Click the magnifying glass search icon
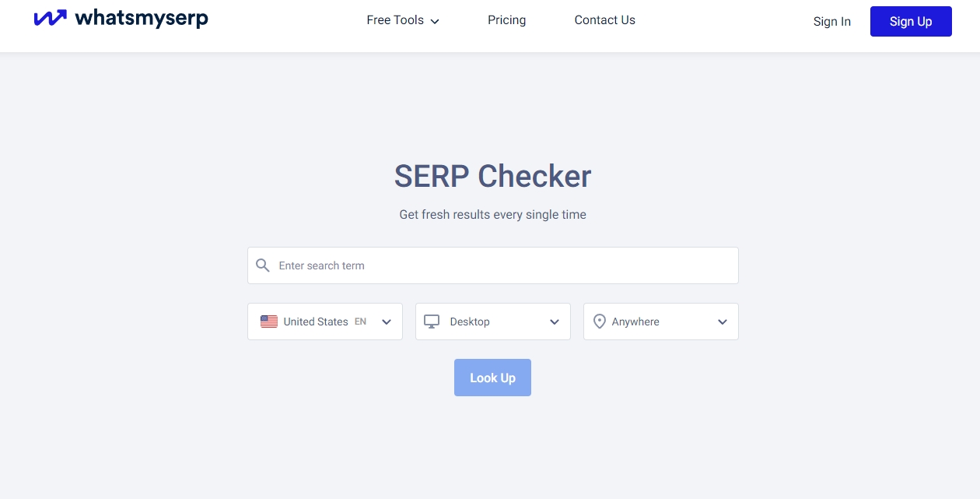This screenshot has height=499, width=980. [x=263, y=265]
